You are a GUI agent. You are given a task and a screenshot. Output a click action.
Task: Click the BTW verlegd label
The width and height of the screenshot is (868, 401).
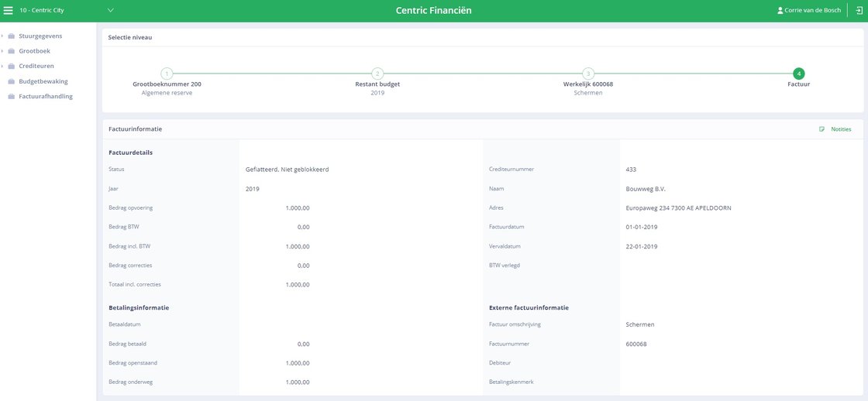pos(505,266)
